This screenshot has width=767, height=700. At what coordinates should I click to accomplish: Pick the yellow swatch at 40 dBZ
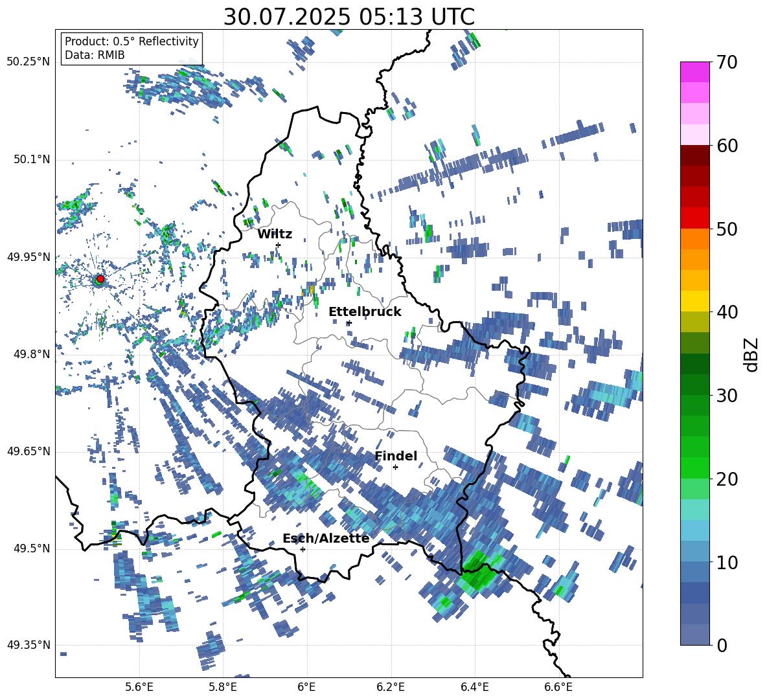[694, 301]
